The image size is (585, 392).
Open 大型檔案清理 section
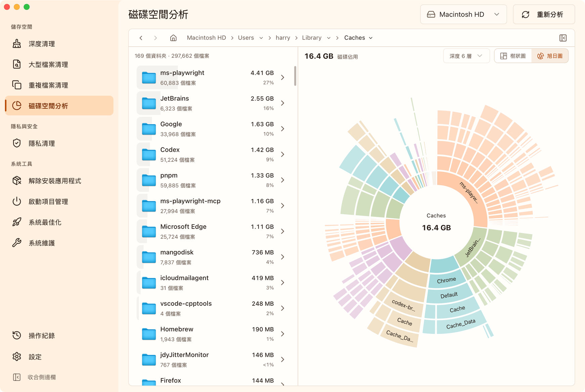click(x=59, y=64)
